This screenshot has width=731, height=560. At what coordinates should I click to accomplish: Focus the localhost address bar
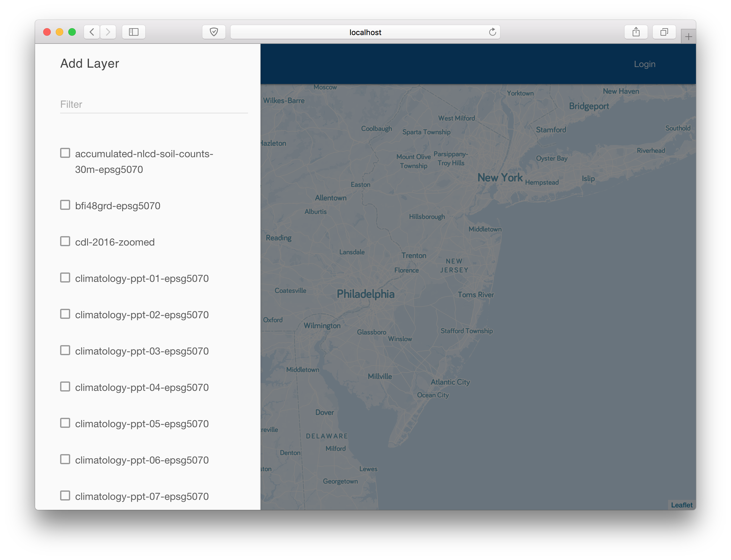[x=365, y=32]
